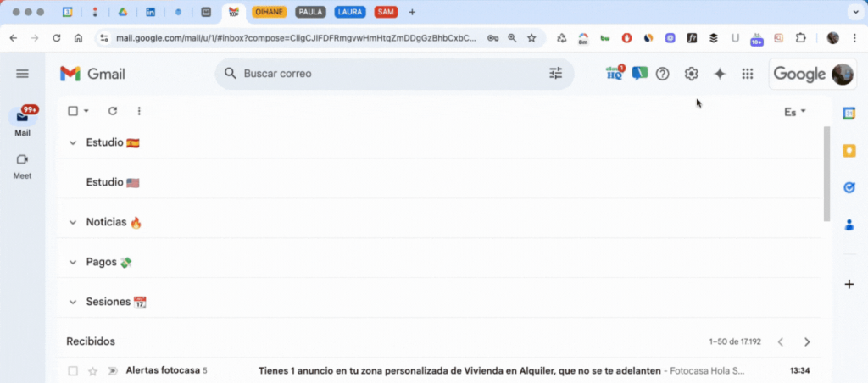Viewport: 868px width, 383px height.
Task: Switch to the Google Calendar browser tab
Action: [68, 12]
